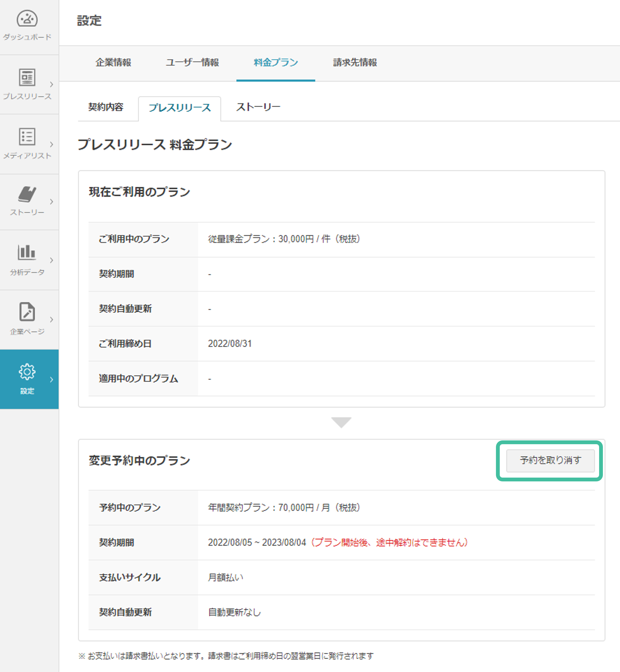Click the 2022/08/05 ~ 2023/08/04 contract period

tap(257, 542)
